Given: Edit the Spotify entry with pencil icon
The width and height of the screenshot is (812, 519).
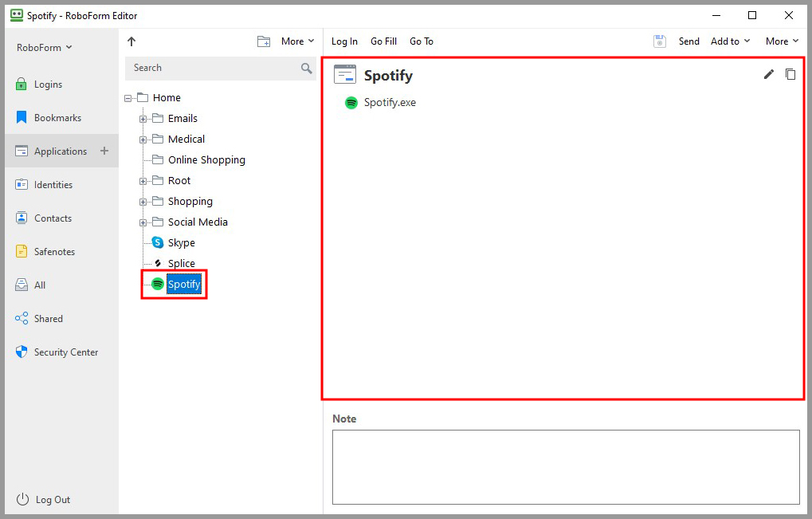Looking at the screenshot, I should pyautogui.click(x=769, y=75).
